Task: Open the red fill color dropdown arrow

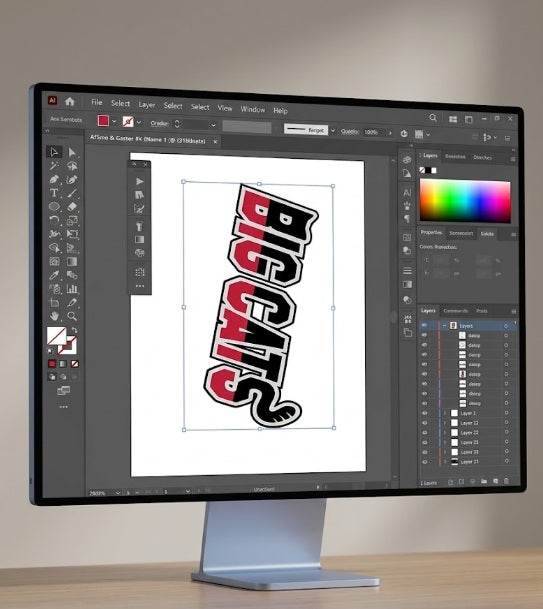Action: pos(114,121)
